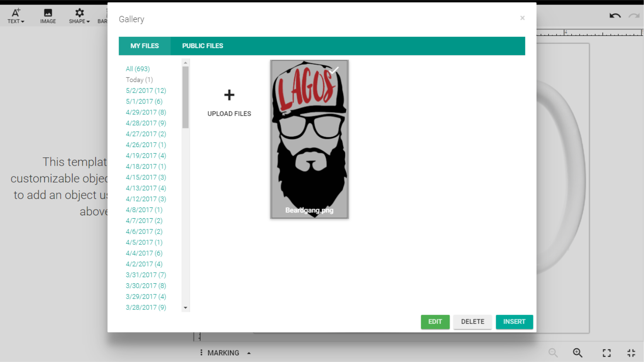Filter files by 4/12/2017 (3)
This screenshot has height=362, width=644.
tap(146, 199)
